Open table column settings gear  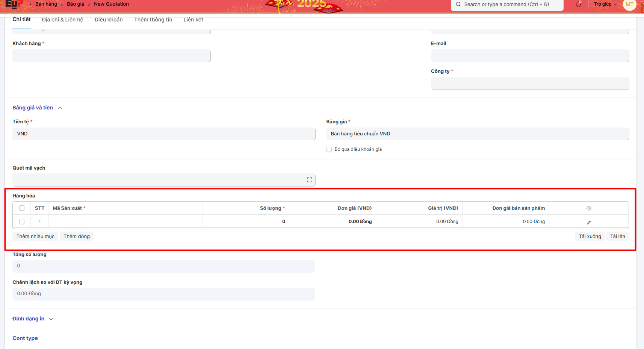[x=588, y=208]
